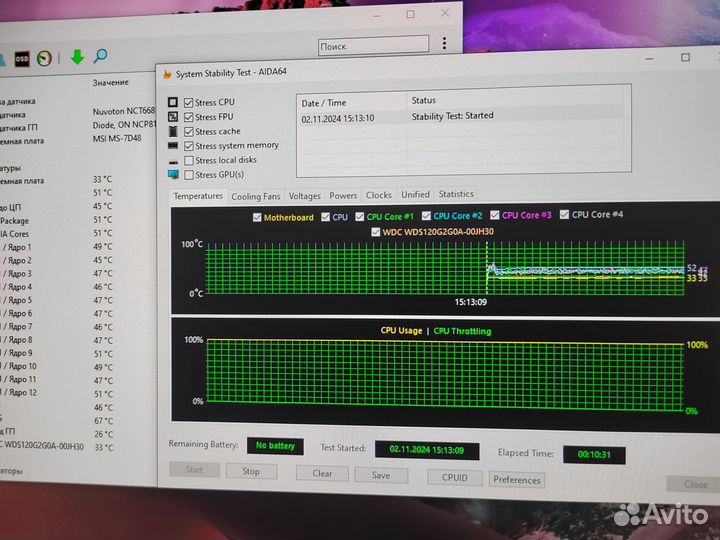Image resolution: width=720 pixels, height=540 pixels.
Task: Toggle the Motherboard graph checkbox
Action: coord(257,217)
